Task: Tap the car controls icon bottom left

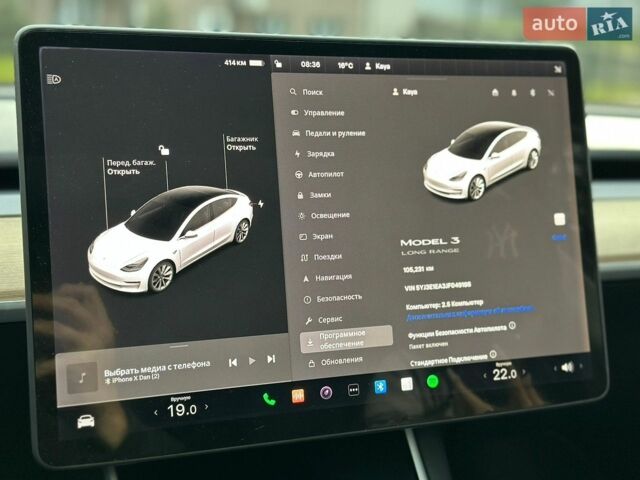Action: (86, 421)
